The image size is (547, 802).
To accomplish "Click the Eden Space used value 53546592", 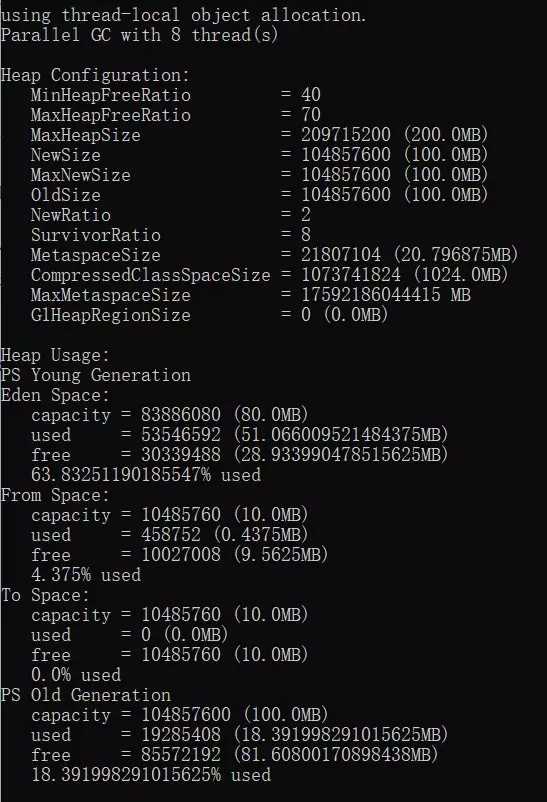I will tap(181, 435).
